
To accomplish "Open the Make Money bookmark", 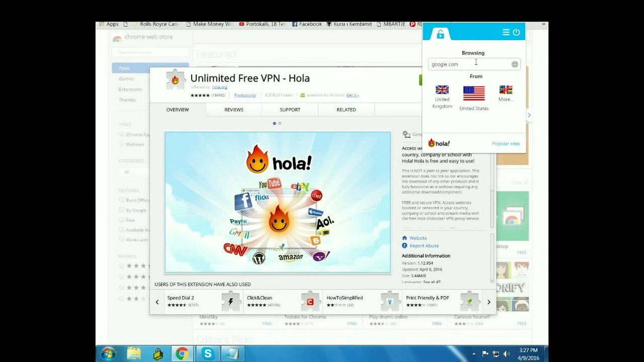I will (x=209, y=24).
